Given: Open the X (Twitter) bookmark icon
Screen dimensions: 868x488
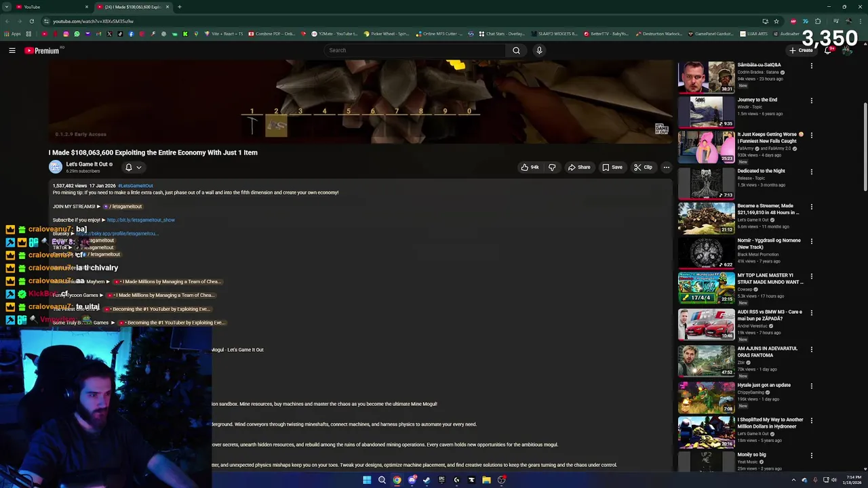Looking at the screenshot, I should coord(109,34).
